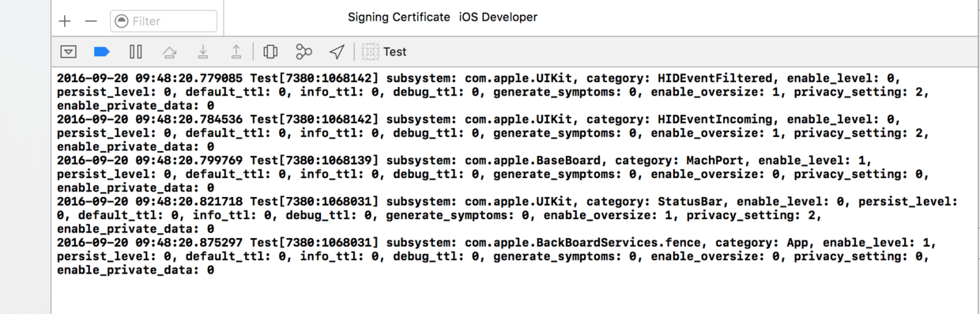Click the filter options icon inside Filter field
The image size is (980, 314).
click(x=122, y=21)
